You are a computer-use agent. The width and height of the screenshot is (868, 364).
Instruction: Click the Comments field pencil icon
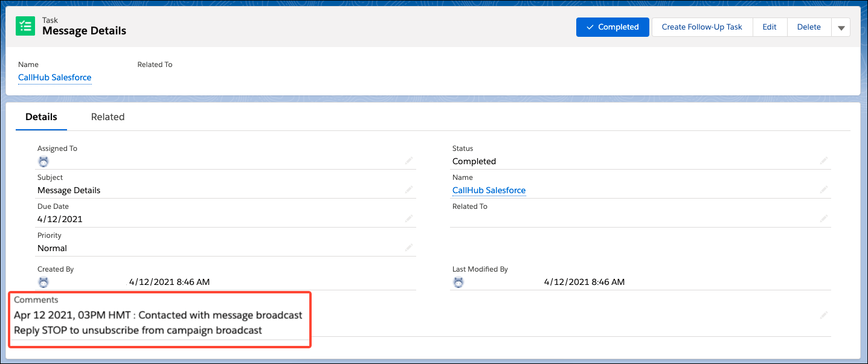824,315
